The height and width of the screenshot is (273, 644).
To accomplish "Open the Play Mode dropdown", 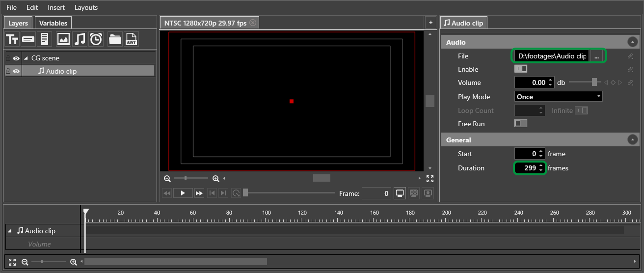I will [558, 97].
